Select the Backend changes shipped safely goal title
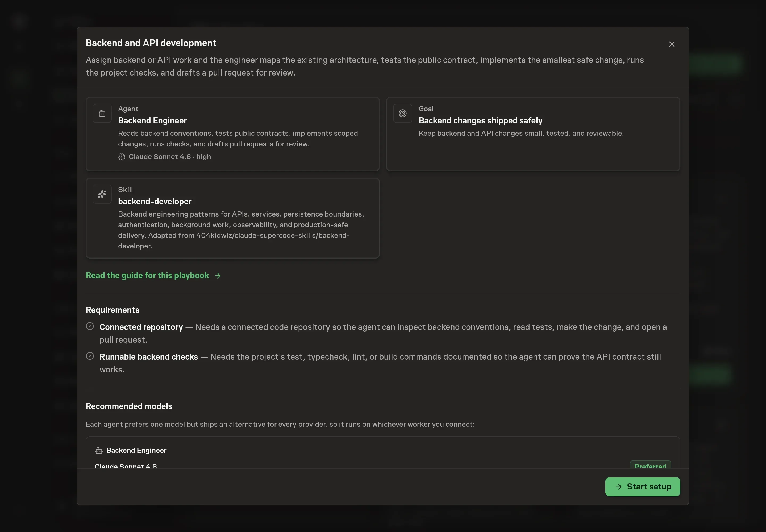Screen dimensions: 766x532 (480, 121)
